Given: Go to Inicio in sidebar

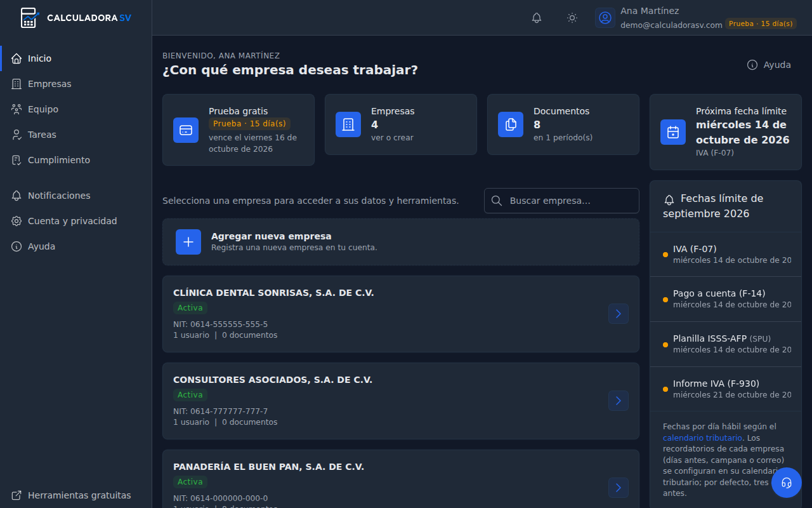Looking at the screenshot, I should (76, 58).
